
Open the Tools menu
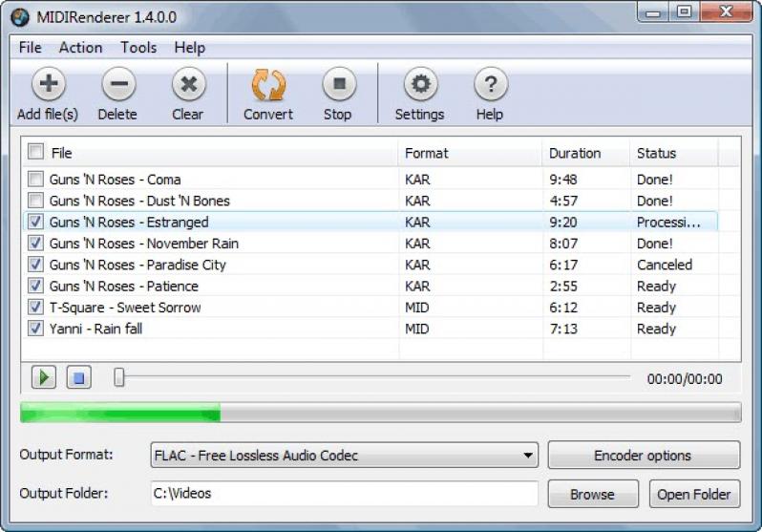pos(138,48)
